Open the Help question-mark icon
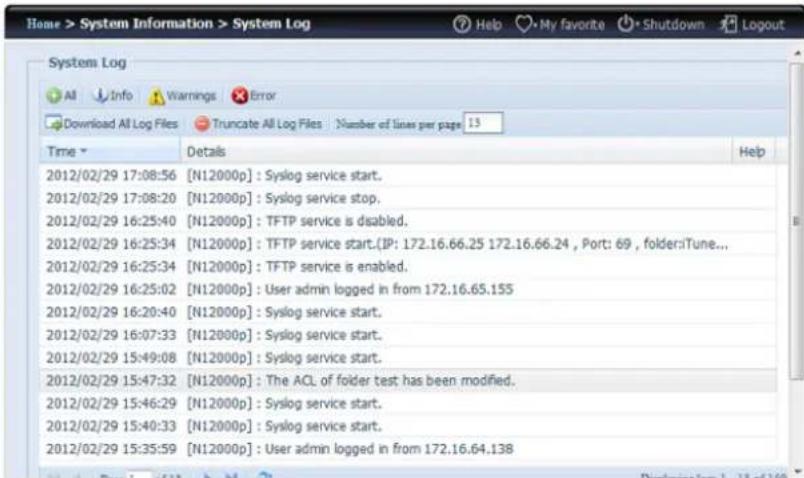Viewport: 804px width, 478px height. tap(461, 24)
